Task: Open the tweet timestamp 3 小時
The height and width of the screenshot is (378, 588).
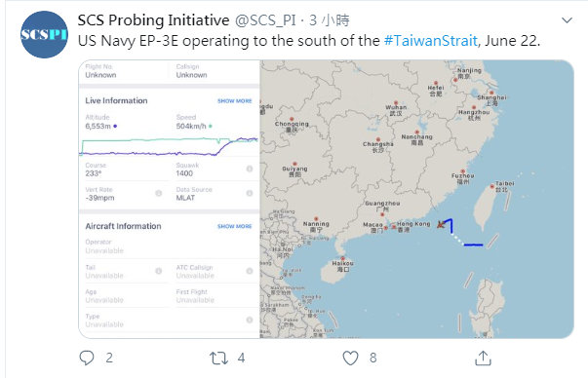Action: [x=330, y=20]
